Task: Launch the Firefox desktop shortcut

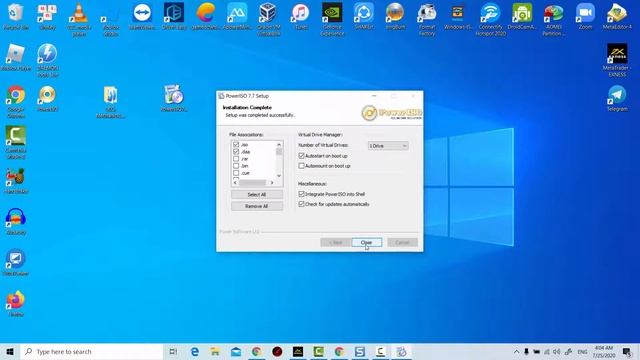Action: click(16, 303)
